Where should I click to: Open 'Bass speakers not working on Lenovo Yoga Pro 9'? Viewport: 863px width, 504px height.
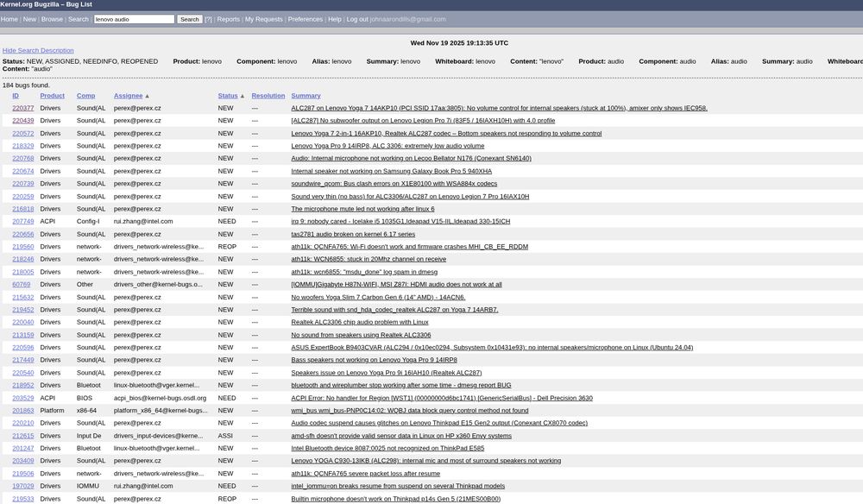374,360
